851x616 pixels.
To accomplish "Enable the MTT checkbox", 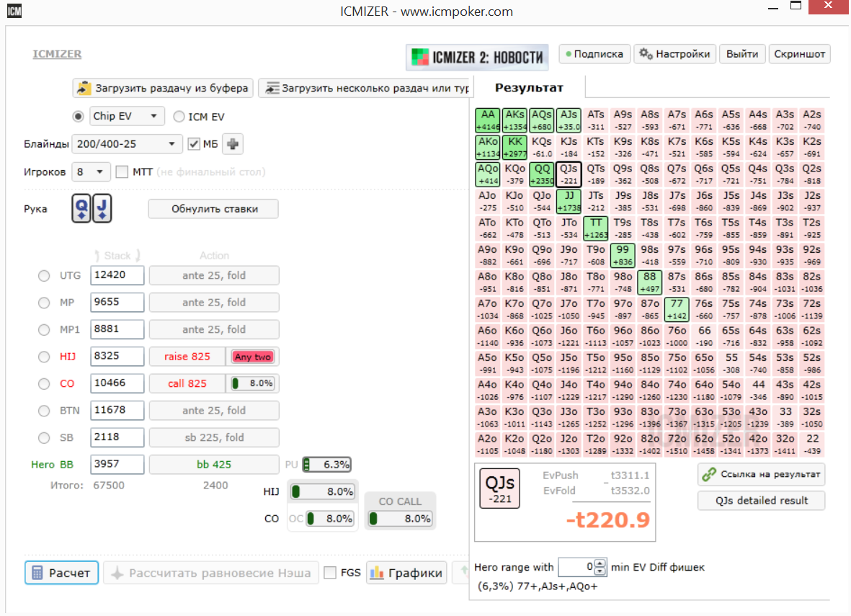I will [122, 172].
